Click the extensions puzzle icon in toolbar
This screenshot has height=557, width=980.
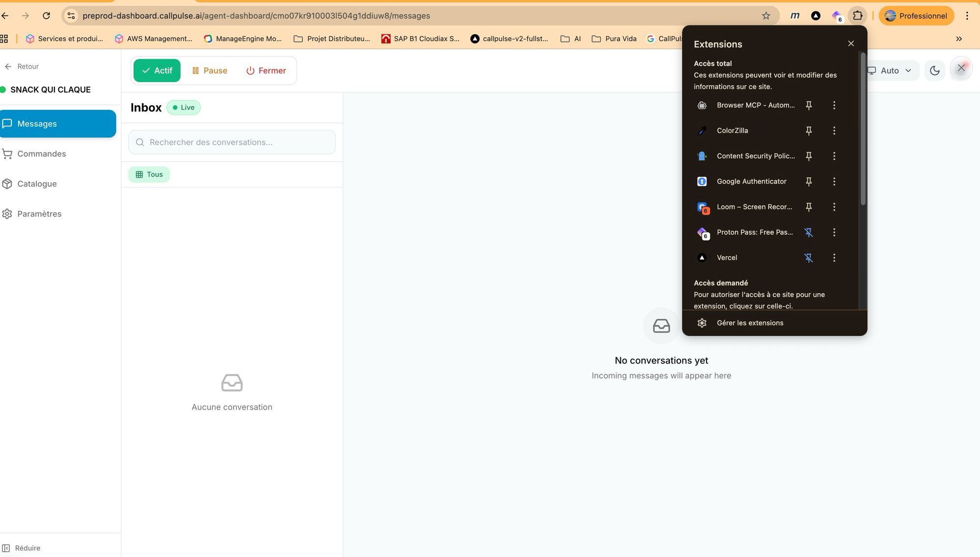(x=858, y=15)
